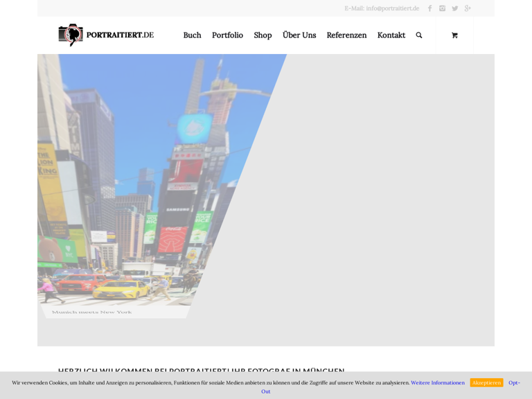Open the Buch menu item

click(x=192, y=35)
